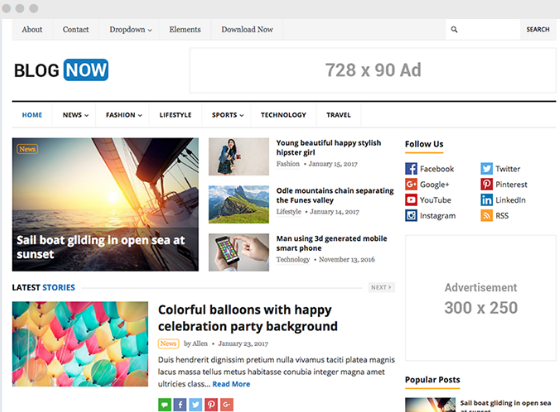Screen dimensions: 560x412
Task: Share balloons article via Google+ share icon
Action: point(227,405)
